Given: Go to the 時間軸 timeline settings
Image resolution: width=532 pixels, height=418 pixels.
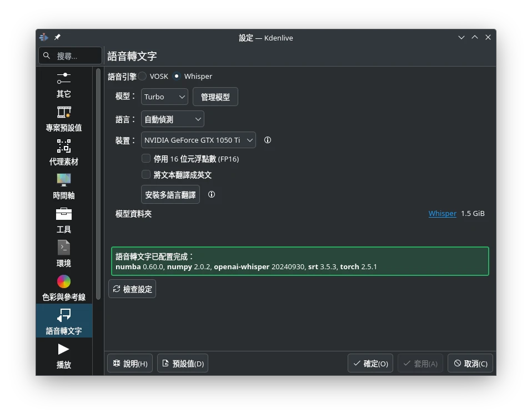Looking at the screenshot, I should coord(64,187).
